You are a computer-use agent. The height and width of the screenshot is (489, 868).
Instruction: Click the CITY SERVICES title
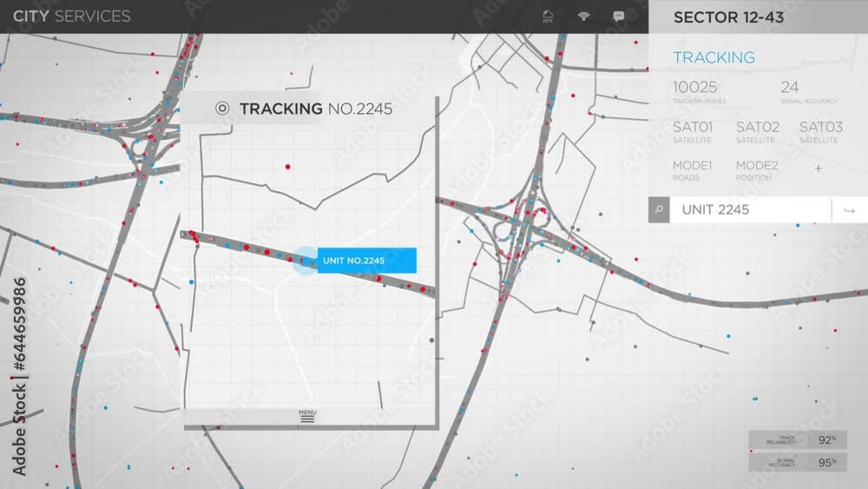[72, 16]
